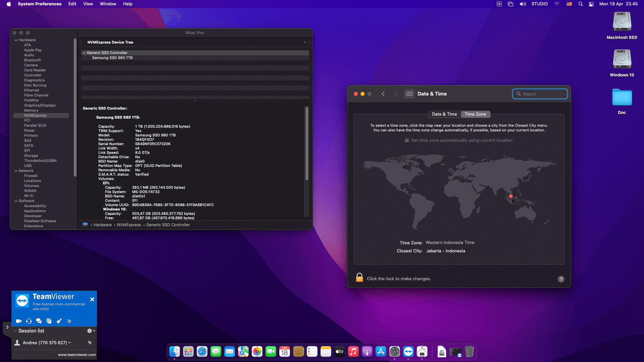
Task: Open the Edit menu
Action: [72, 4]
